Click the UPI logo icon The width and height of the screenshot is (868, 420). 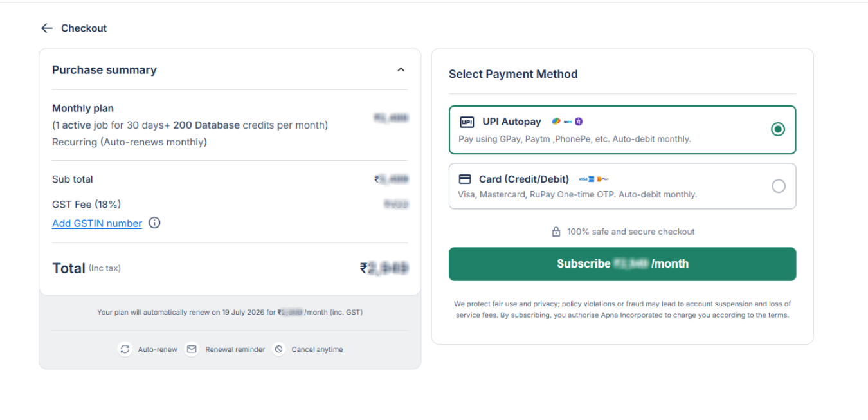pyautogui.click(x=467, y=122)
